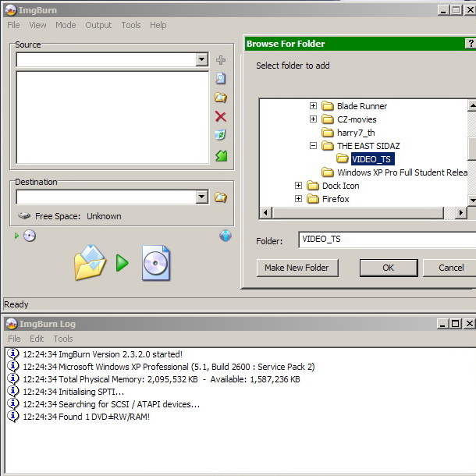The height and width of the screenshot is (476, 476).
Task: Open the Edit menu in ImgBurn Log
Action: click(x=37, y=339)
